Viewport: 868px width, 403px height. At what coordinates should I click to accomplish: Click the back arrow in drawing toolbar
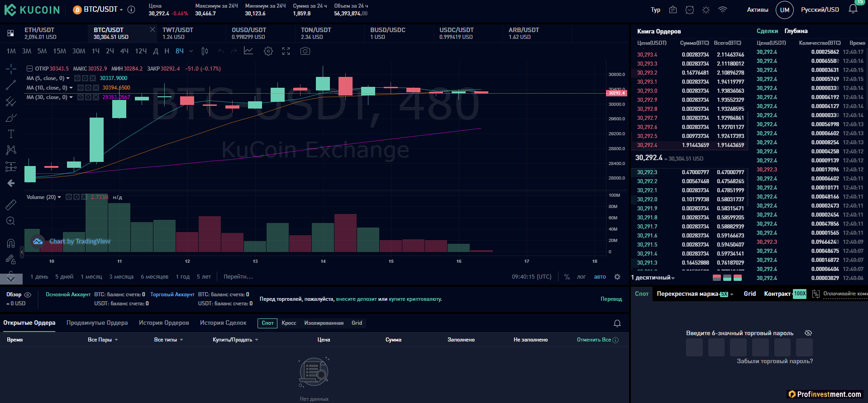point(11,183)
